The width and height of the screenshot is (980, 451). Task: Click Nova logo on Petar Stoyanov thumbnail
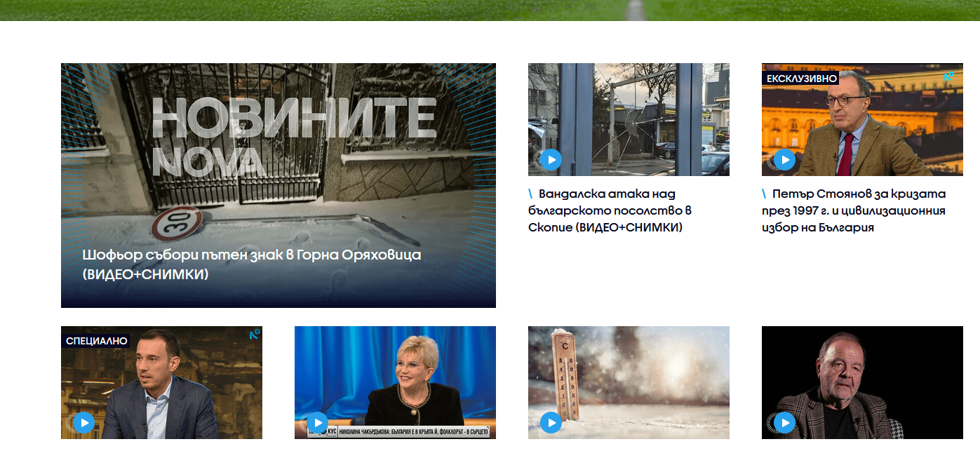(x=948, y=76)
